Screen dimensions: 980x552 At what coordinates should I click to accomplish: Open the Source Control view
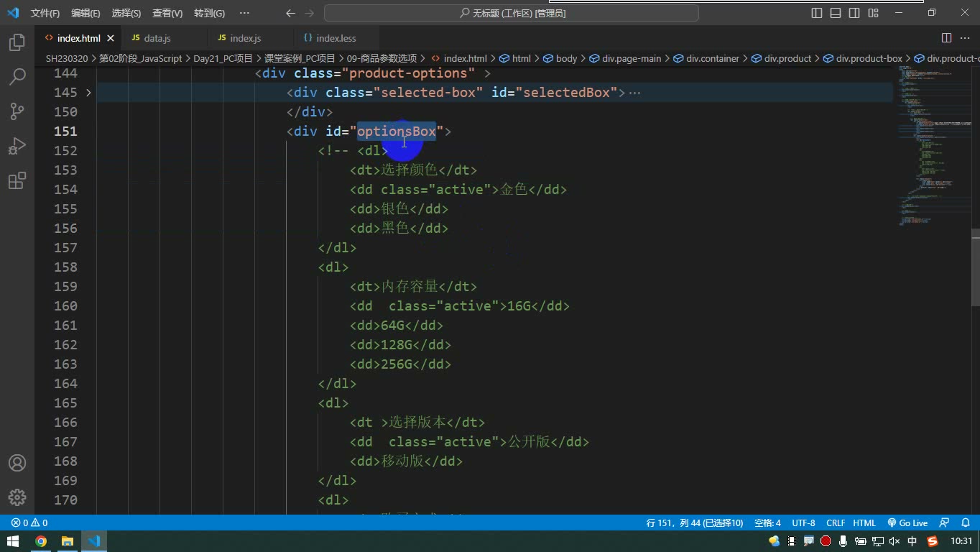pyautogui.click(x=17, y=111)
